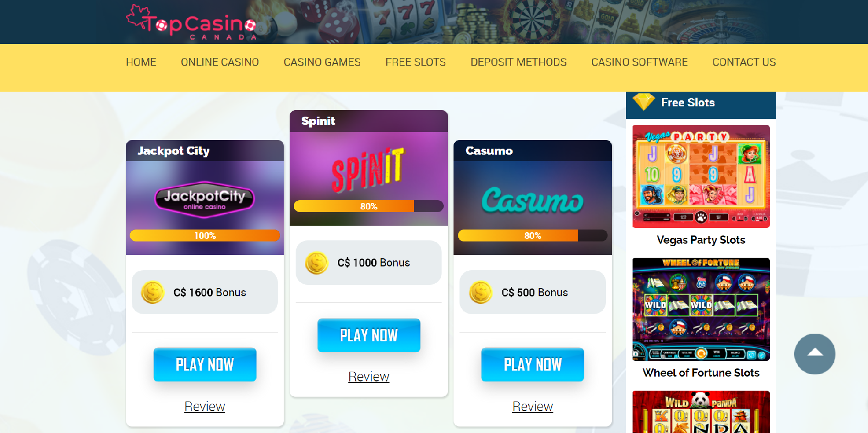Click the Spinit logo image
The image size is (868, 433).
368,170
